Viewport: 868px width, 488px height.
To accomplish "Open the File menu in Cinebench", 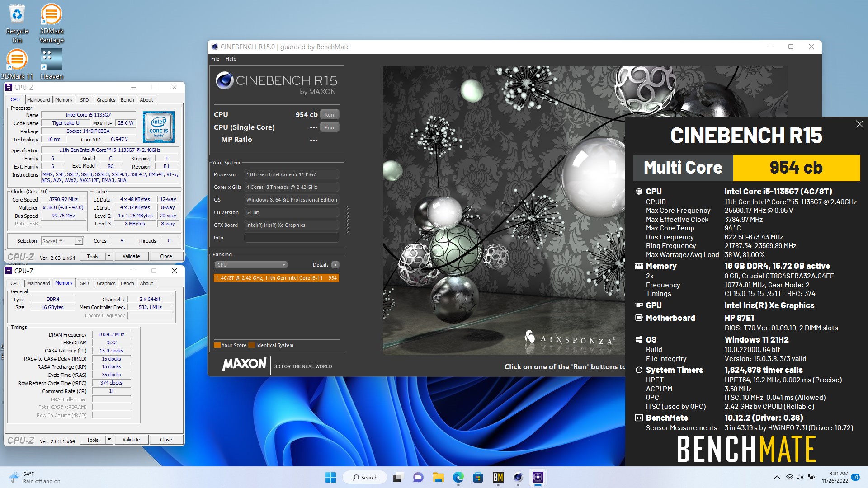I will coord(215,59).
